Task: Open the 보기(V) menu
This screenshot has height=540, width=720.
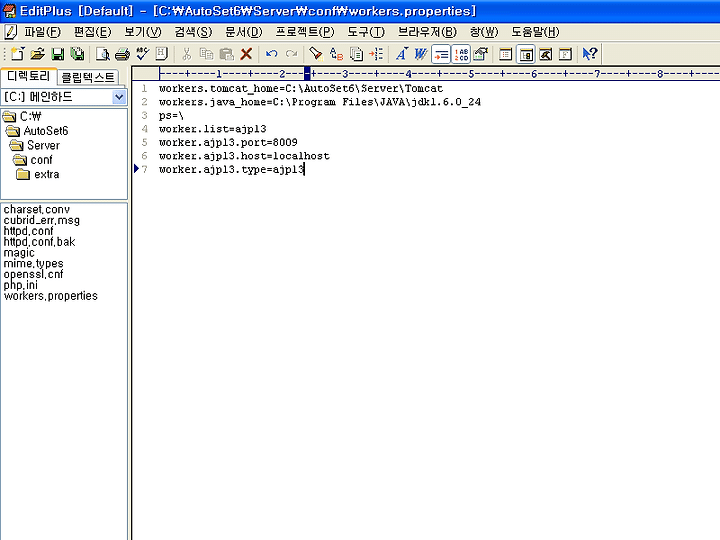Action: (143, 32)
